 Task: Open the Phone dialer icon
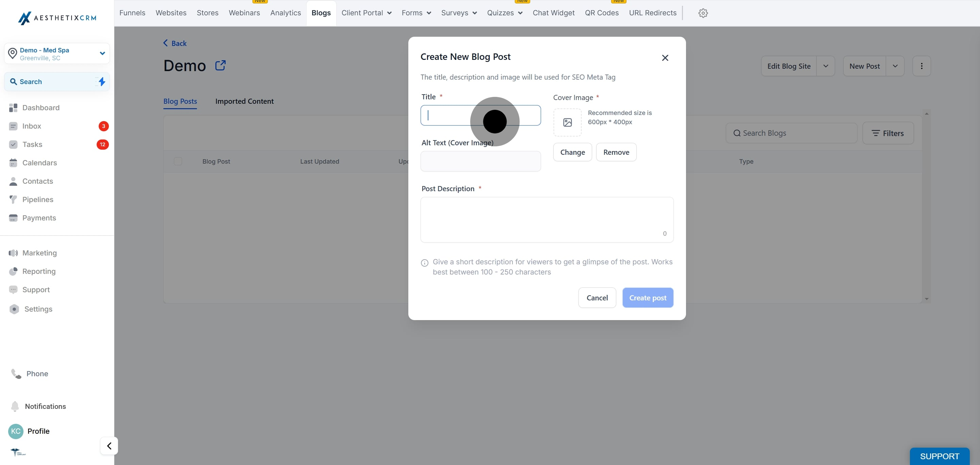[x=16, y=374]
